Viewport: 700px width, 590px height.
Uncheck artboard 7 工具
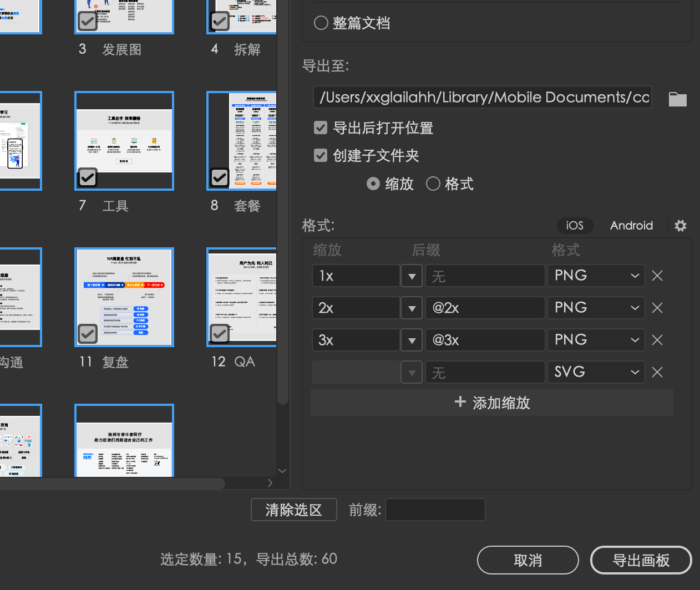pyautogui.click(x=88, y=177)
